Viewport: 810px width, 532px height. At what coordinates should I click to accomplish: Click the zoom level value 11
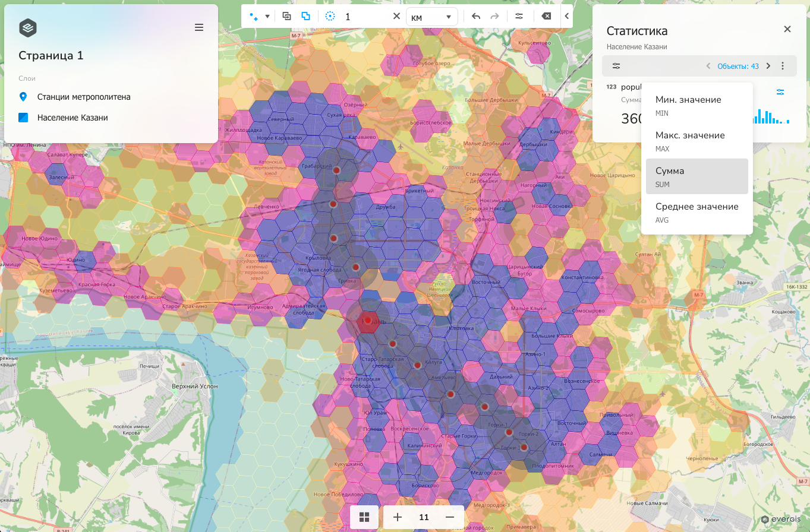(x=424, y=517)
